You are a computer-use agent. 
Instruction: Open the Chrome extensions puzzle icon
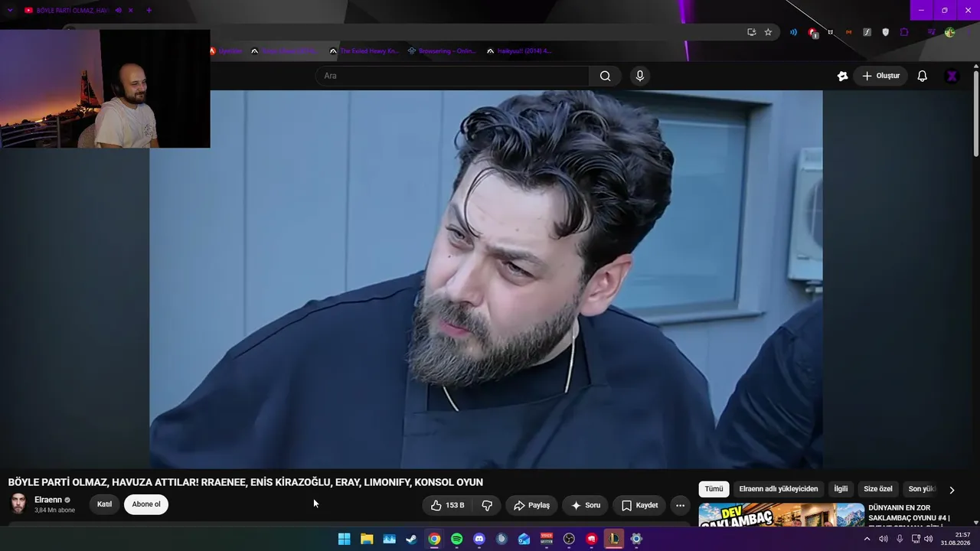pyautogui.click(x=904, y=32)
